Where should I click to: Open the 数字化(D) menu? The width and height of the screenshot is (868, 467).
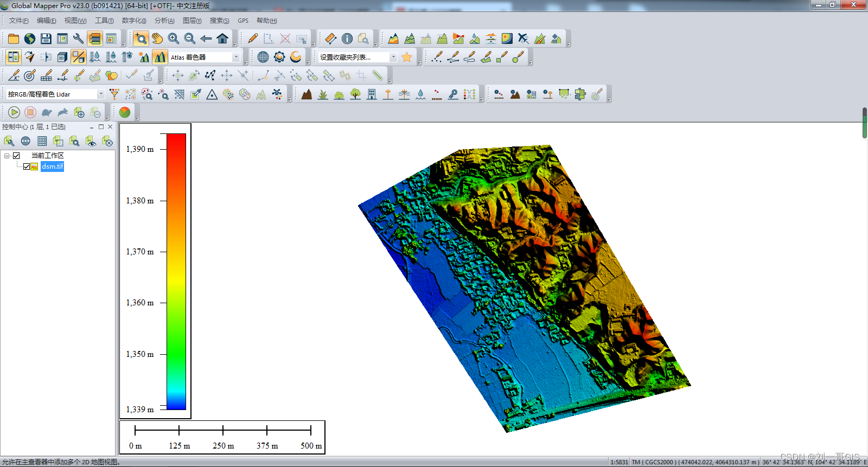[134, 21]
